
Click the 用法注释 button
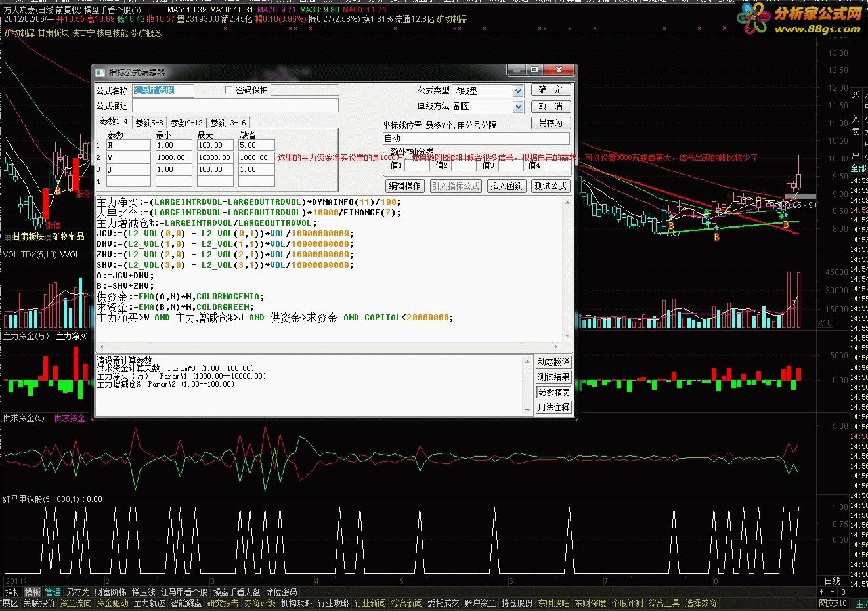coord(553,408)
